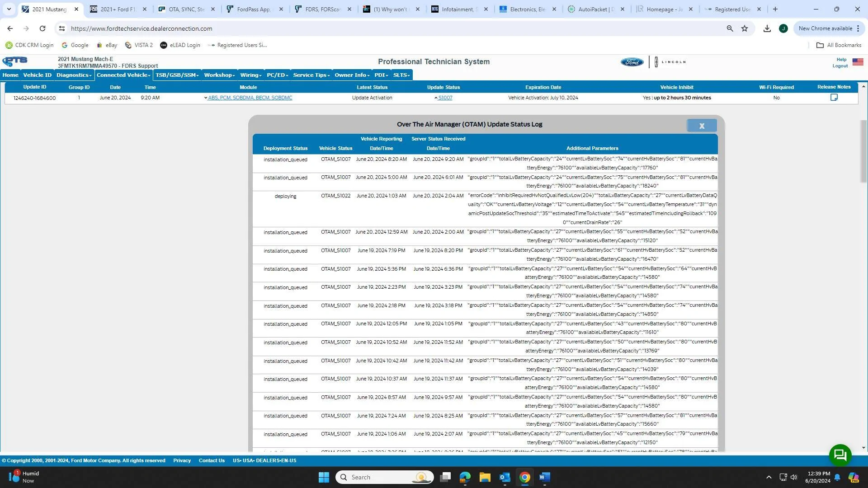Select the Vehicle ID menu item
Viewport: 868px width, 488px height.
(37, 75)
